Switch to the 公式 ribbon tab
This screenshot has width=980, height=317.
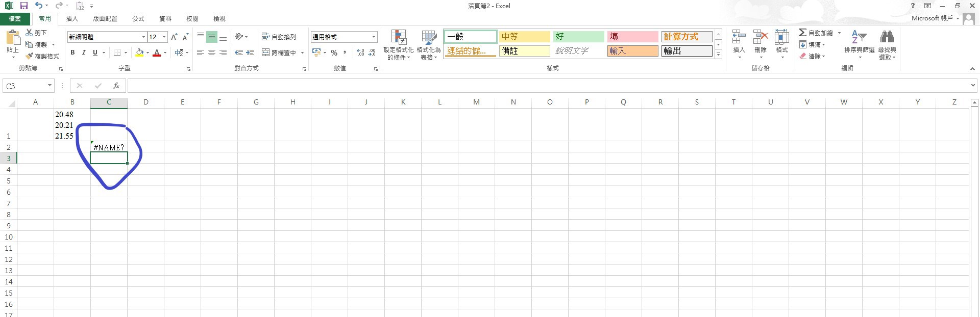pos(138,18)
